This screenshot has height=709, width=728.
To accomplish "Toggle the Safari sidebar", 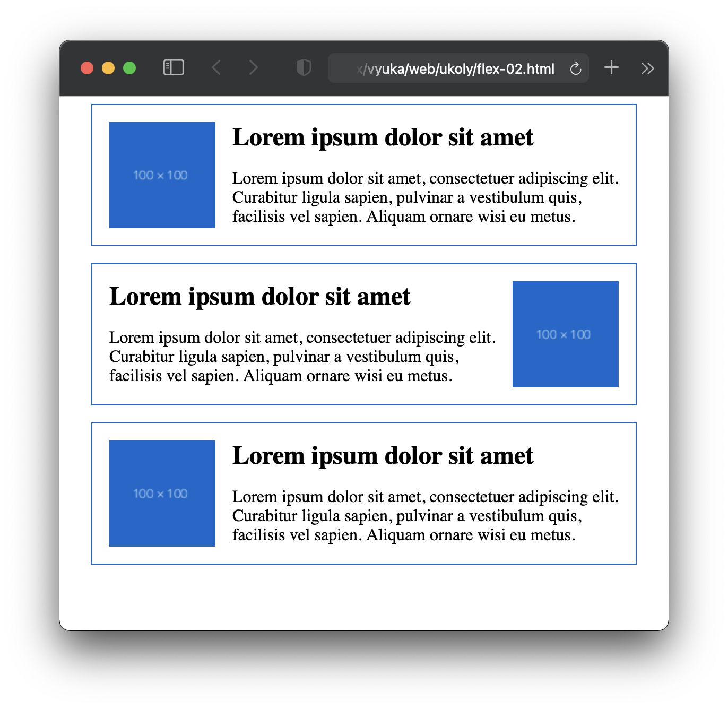I will click(173, 68).
